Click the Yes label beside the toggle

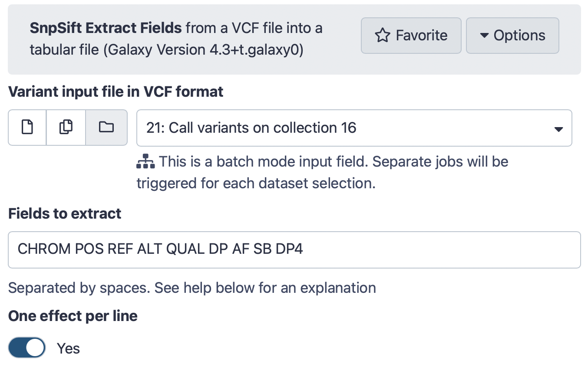69,348
